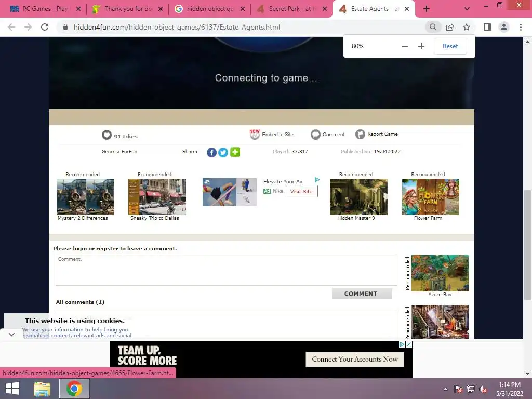Click the Report Game flag icon
The height and width of the screenshot is (399, 532).
click(x=360, y=135)
